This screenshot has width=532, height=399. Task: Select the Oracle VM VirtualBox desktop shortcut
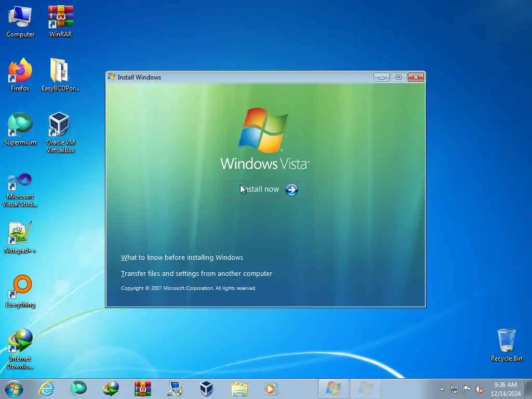[x=60, y=132]
